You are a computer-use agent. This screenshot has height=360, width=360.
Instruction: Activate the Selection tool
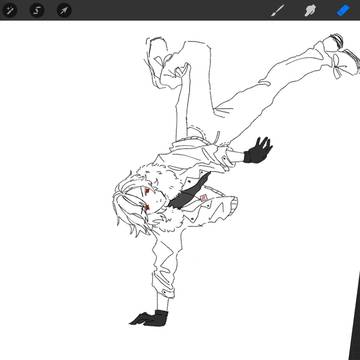(x=37, y=10)
